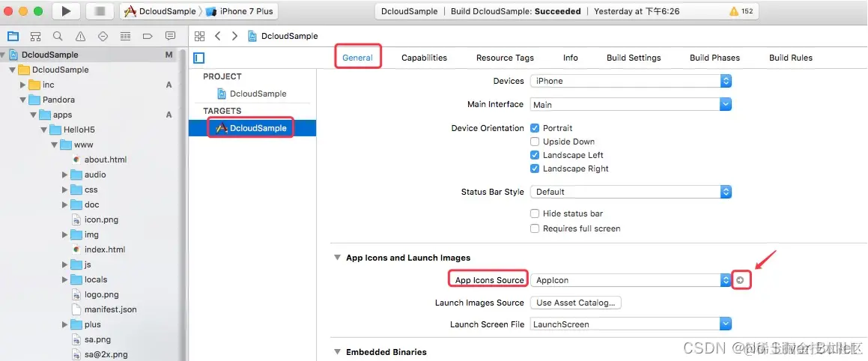Viewport: 868px width, 361px height.
Task: Select the www folder
Action: [76, 145]
